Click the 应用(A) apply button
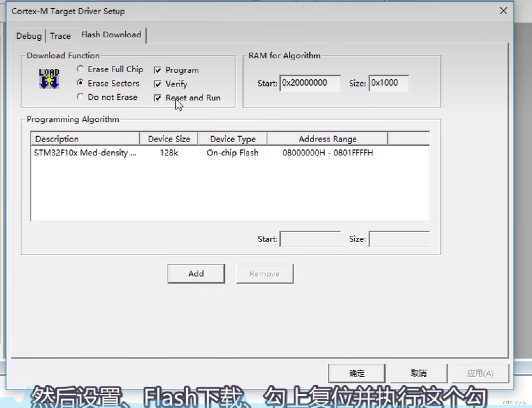The width and height of the screenshot is (532, 408). (480, 373)
